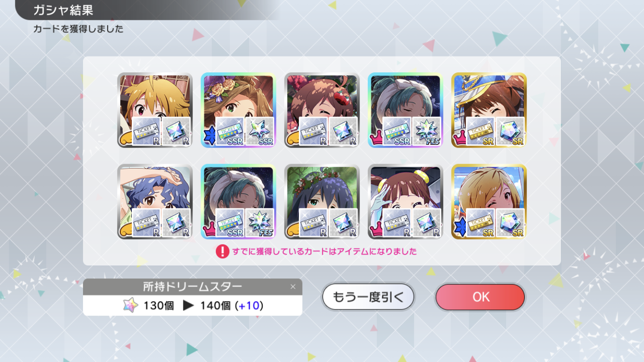The height and width of the screenshot is (362, 644).
Task: Click the ガシャ結果 header title
Action: (x=63, y=10)
